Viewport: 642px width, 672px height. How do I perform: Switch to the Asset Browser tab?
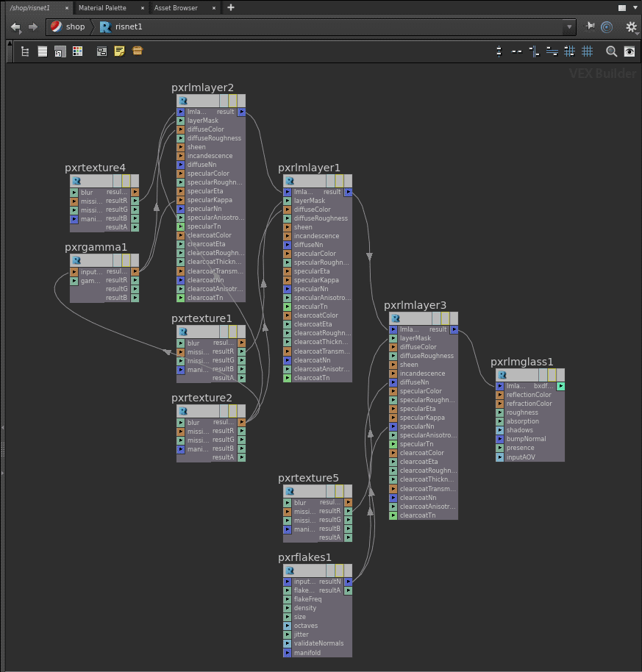tap(176, 7)
